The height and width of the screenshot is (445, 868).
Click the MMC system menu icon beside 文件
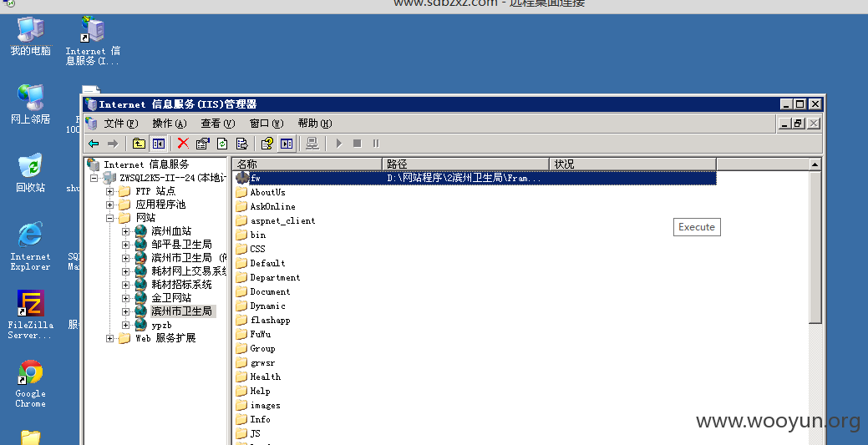click(x=92, y=123)
